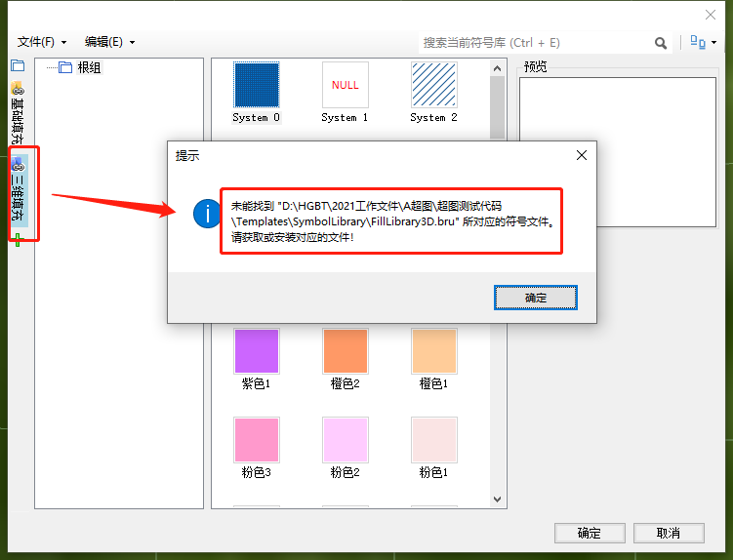This screenshot has width=733, height=560.
Task: Open the view mode dropdown icon
Action: [x=703, y=43]
